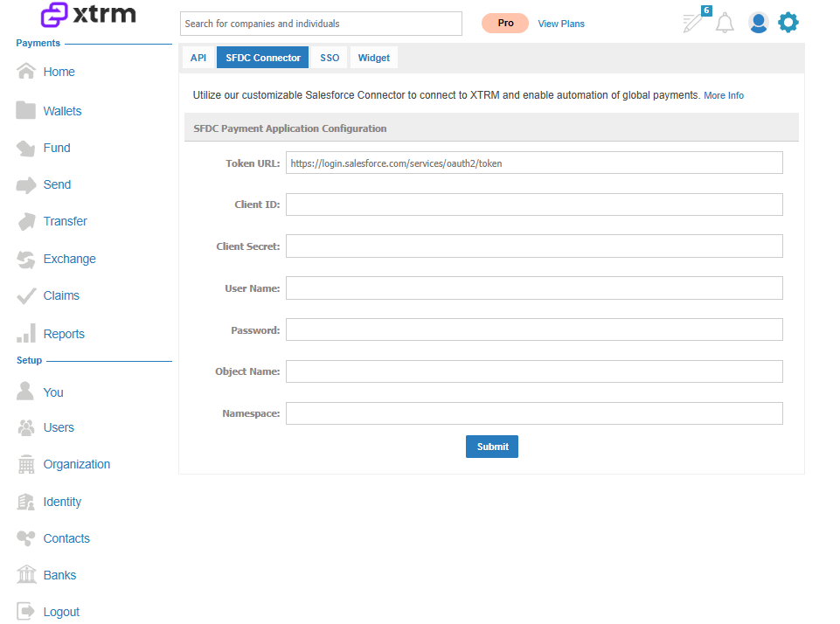This screenshot has height=624, width=840.
Task: Click into the Object Name field
Action: (534, 371)
